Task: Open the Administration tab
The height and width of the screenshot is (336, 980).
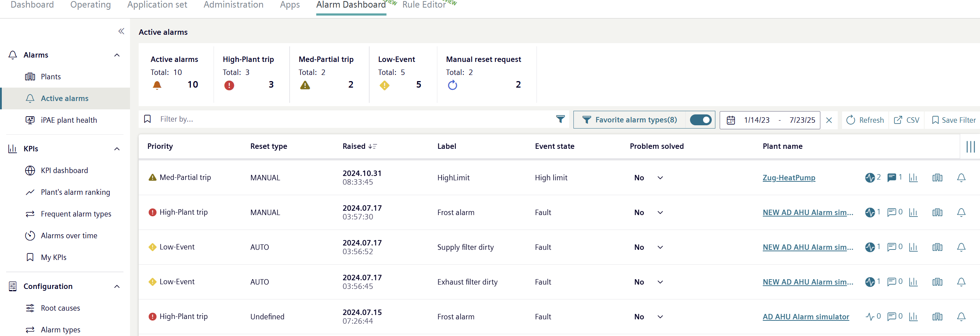Action: (x=233, y=5)
